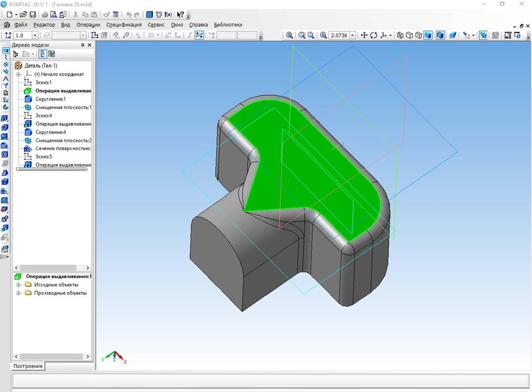This screenshot has height=392, width=532.
Task: Open the orientation dropdown arrow
Action: (390, 35)
